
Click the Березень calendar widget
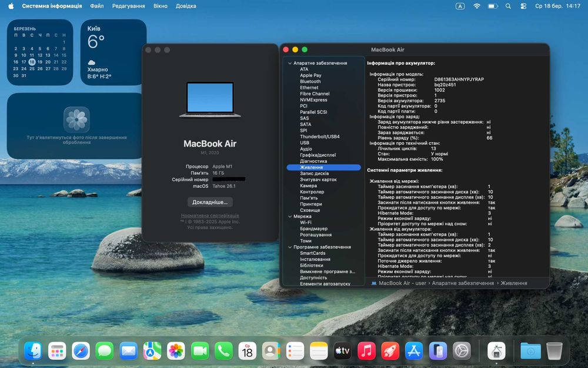[40, 52]
